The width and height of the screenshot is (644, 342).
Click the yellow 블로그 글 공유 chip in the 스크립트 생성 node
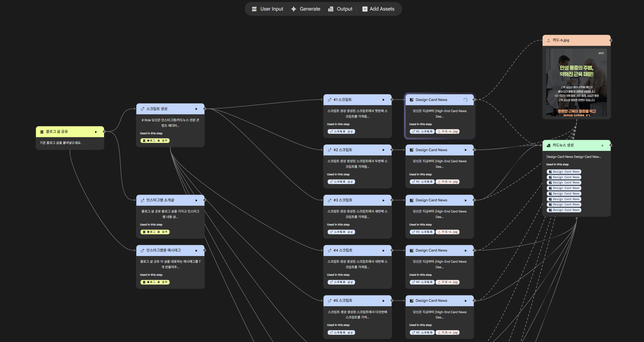[155, 141]
